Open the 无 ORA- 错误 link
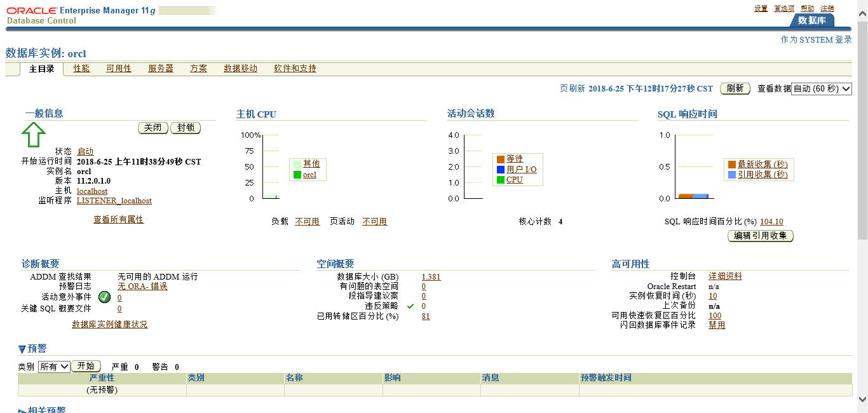Viewport: 868px width, 413px height. pyautogui.click(x=143, y=287)
